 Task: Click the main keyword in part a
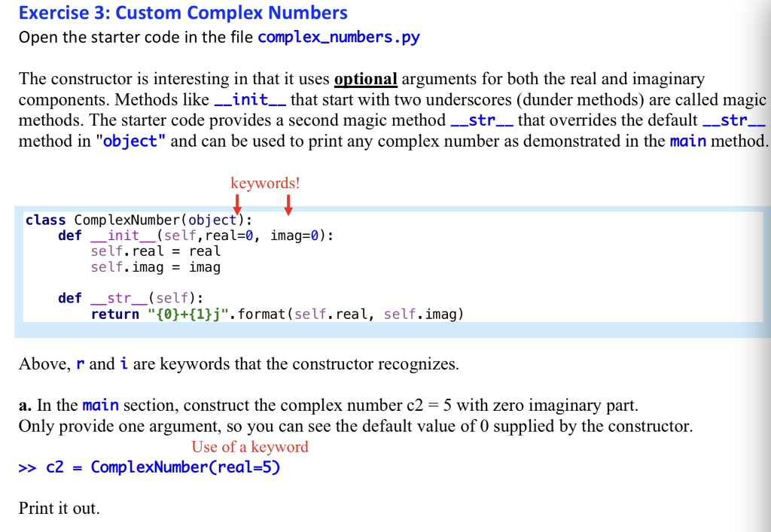[101, 405]
